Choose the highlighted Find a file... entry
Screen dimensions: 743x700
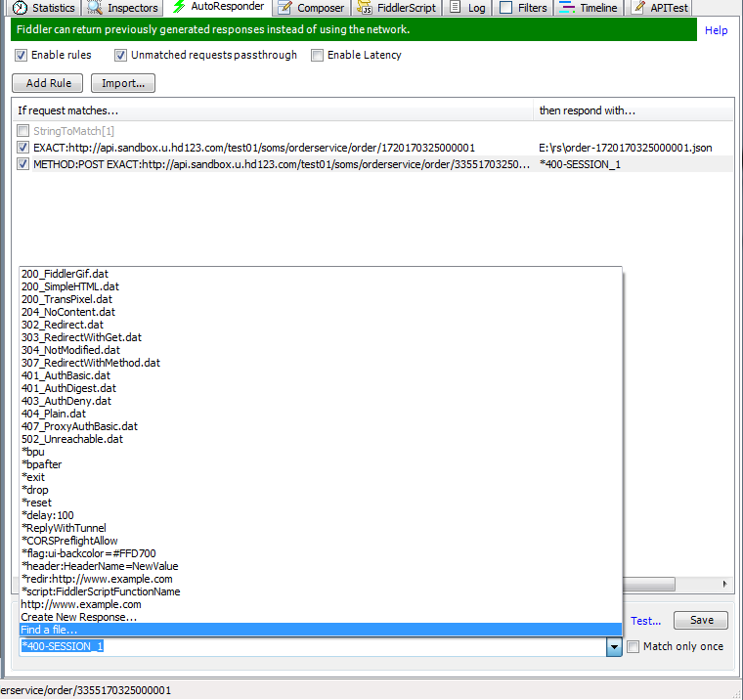[321, 630]
